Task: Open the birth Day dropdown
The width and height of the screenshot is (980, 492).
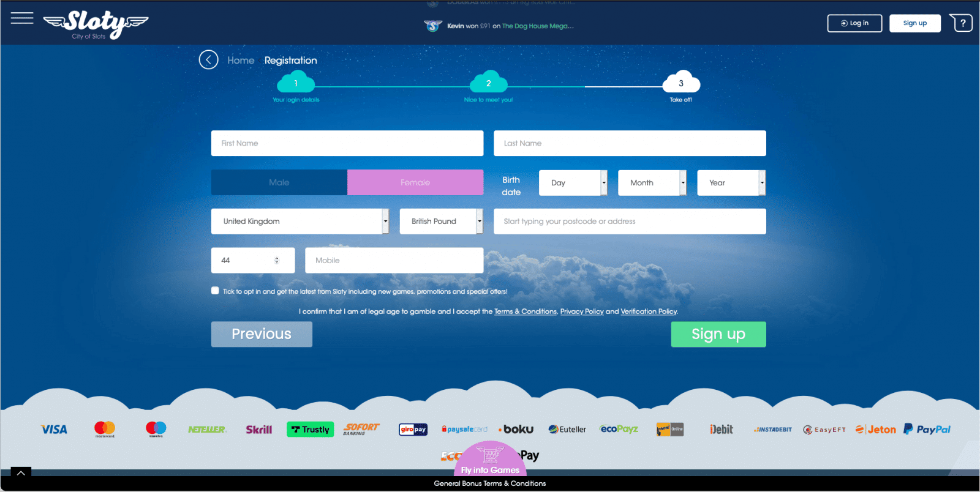Action: (x=573, y=183)
